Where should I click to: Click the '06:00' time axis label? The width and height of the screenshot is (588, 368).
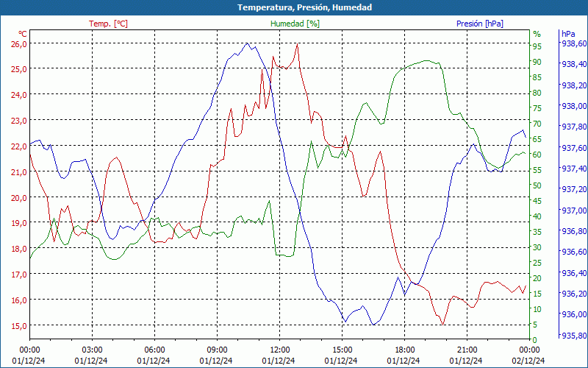point(154,350)
